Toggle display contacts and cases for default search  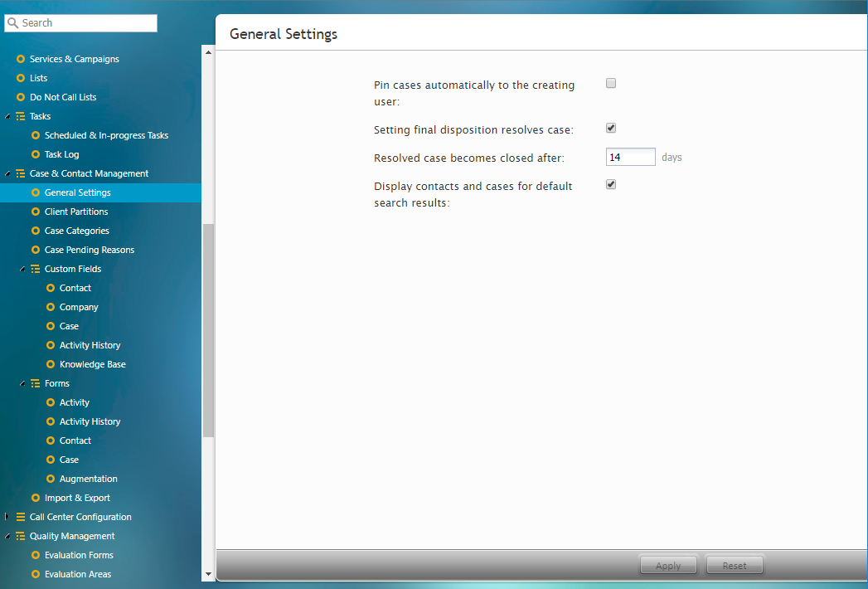611,185
